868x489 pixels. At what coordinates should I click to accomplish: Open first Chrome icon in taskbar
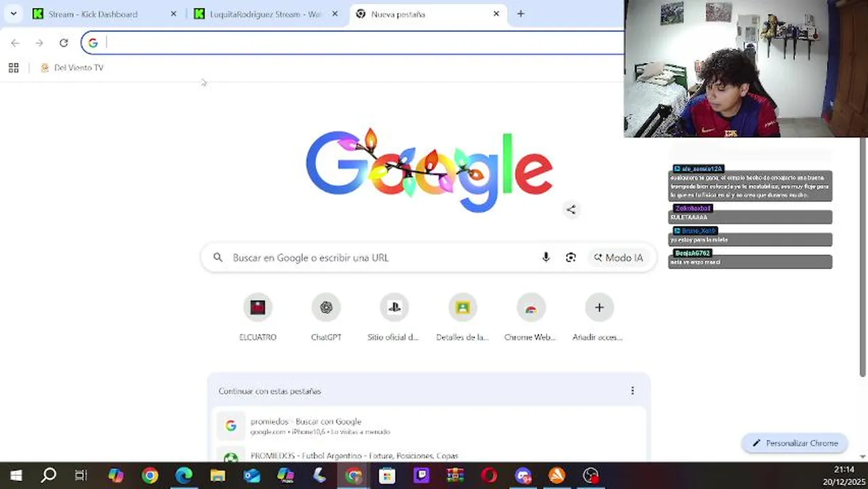pyautogui.click(x=149, y=475)
